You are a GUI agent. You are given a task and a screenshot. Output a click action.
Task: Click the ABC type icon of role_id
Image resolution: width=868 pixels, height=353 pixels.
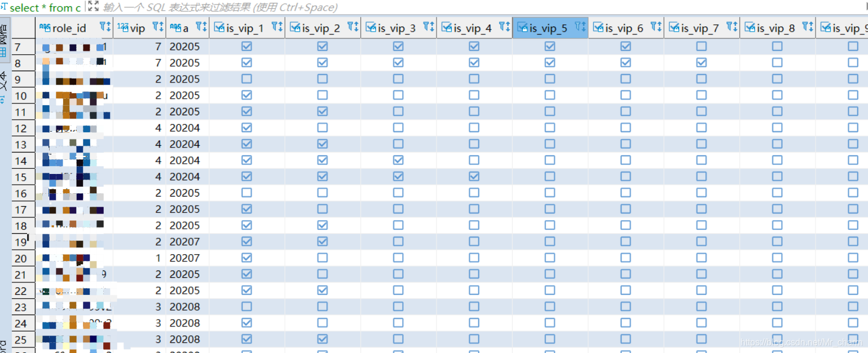(45, 27)
